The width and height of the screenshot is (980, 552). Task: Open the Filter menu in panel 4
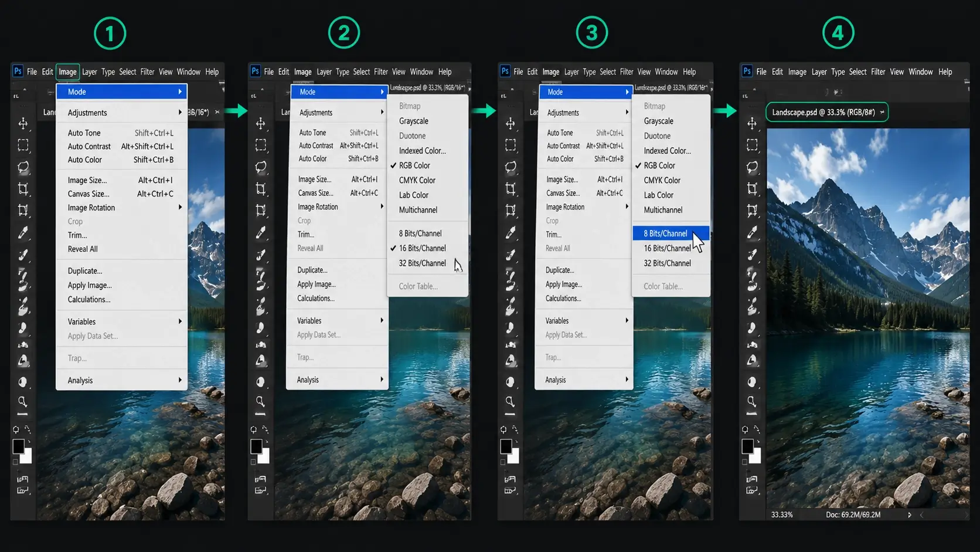[878, 72]
